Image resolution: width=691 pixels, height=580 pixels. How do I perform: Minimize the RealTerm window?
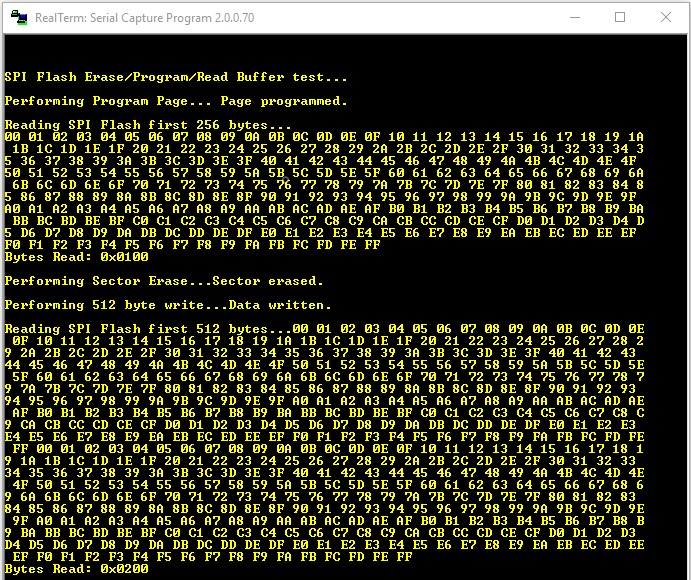coord(575,18)
